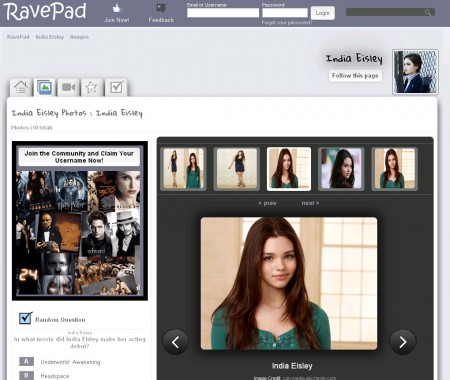
Task: Select thumbnail of blue dress standing
Action: pyautogui.click(x=237, y=169)
